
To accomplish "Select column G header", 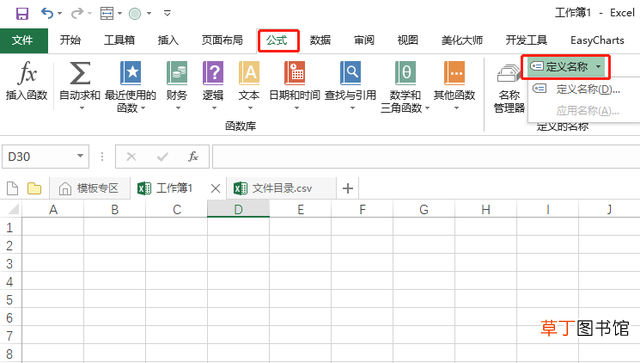I will [424, 209].
